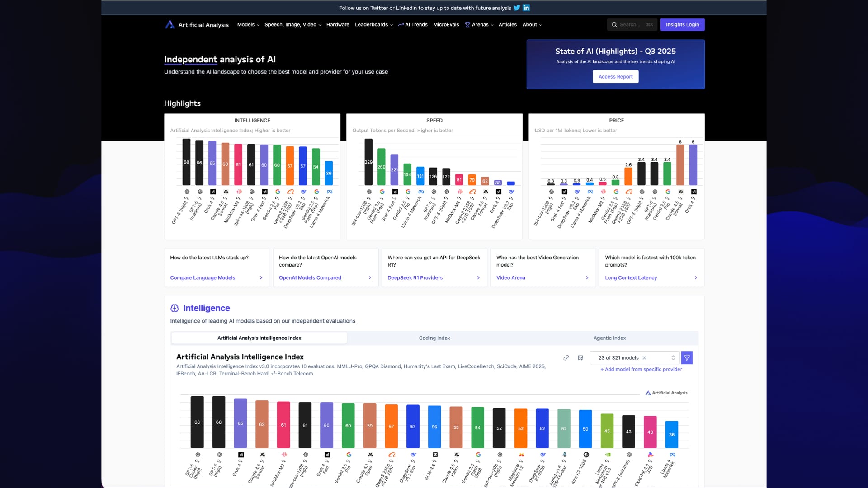Click the LinkedIn icon in top banner

click(x=526, y=8)
